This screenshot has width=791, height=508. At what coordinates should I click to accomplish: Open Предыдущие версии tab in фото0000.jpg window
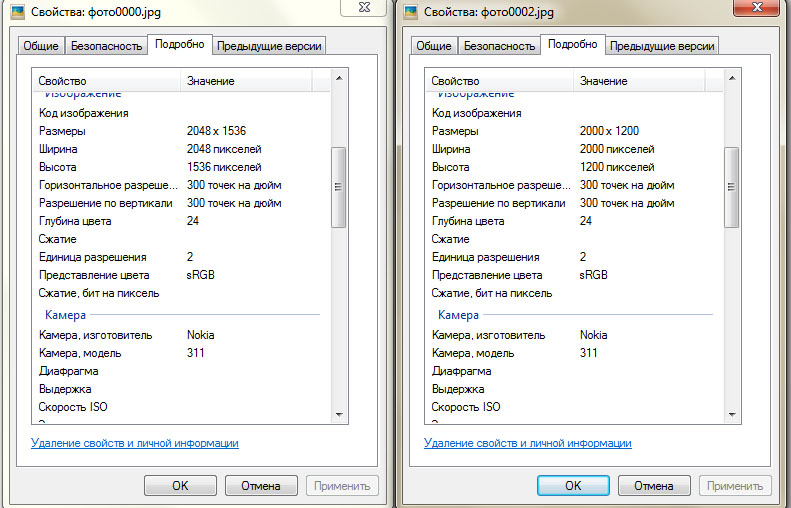click(269, 46)
